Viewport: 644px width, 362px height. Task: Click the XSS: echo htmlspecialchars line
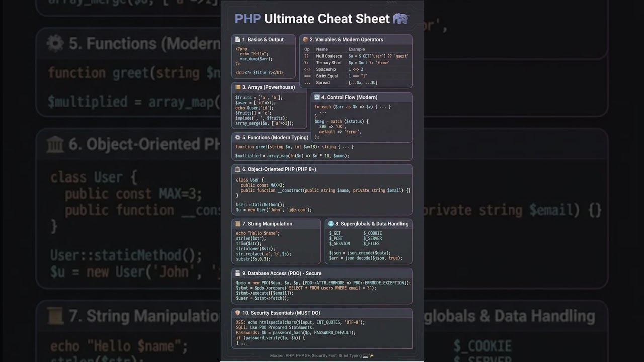(300, 322)
